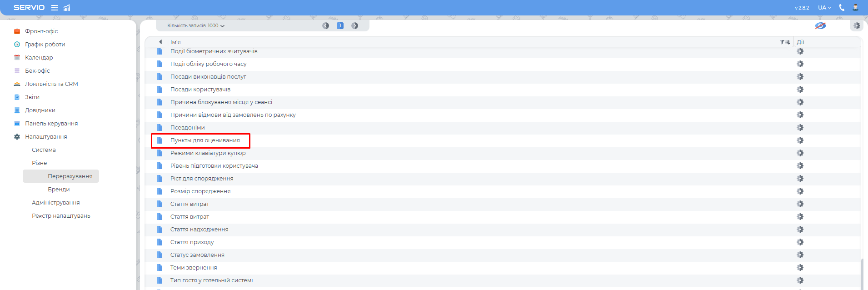The image size is (868, 290).
Task: Go to the previous page arrow
Action: coord(325,26)
